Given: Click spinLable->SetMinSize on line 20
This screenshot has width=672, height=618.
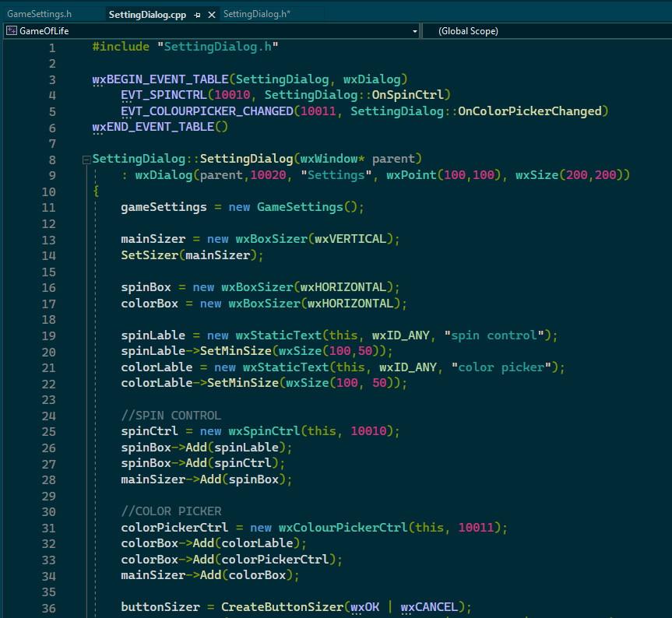Looking at the screenshot, I should coord(196,351).
